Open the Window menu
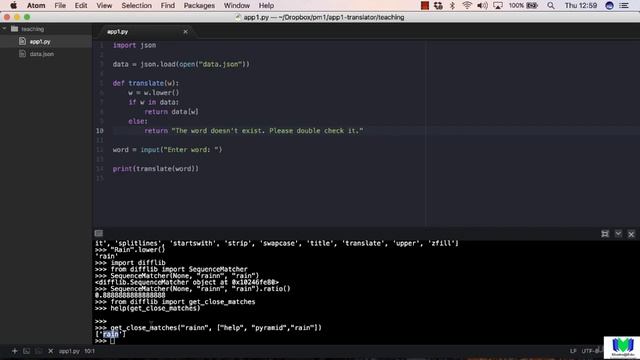 pyautogui.click(x=237, y=5)
